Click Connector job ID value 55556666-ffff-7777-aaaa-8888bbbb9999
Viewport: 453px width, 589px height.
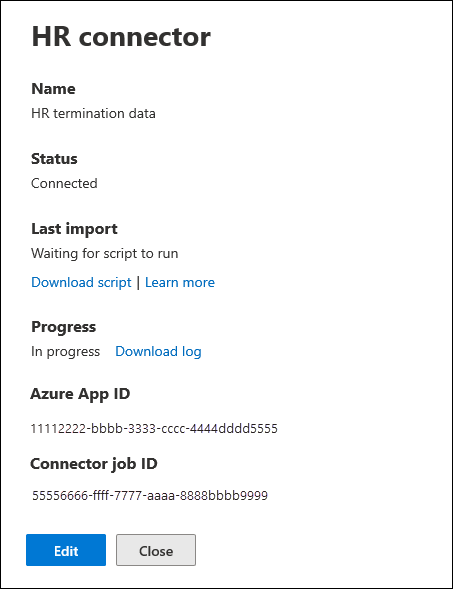150,495
